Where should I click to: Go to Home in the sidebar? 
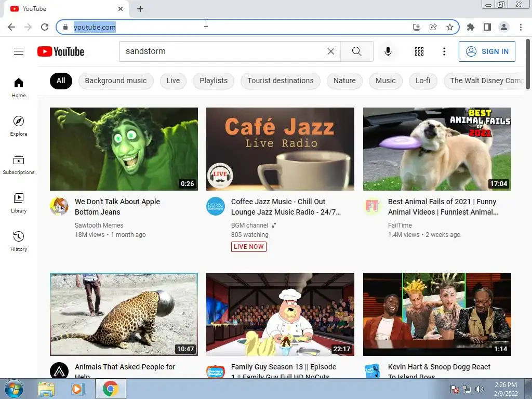[19, 87]
